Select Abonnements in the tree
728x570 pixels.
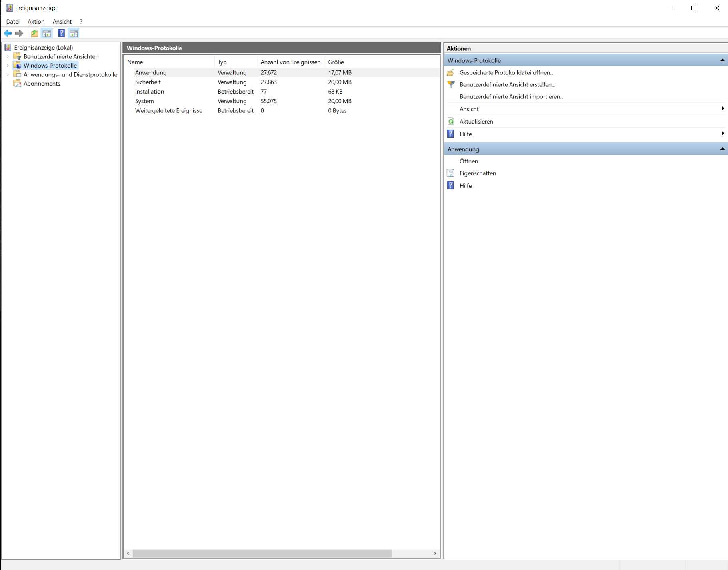click(x=42, y=83)
